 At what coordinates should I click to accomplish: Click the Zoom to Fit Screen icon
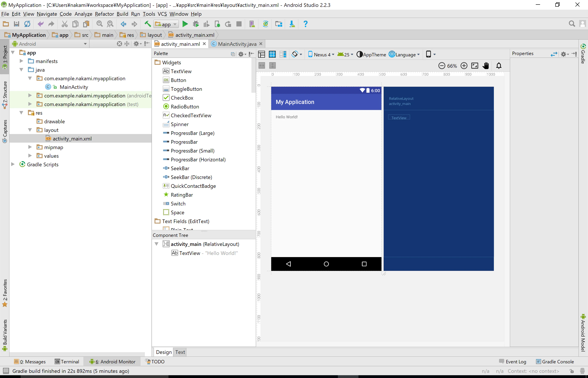click(475, 66)
